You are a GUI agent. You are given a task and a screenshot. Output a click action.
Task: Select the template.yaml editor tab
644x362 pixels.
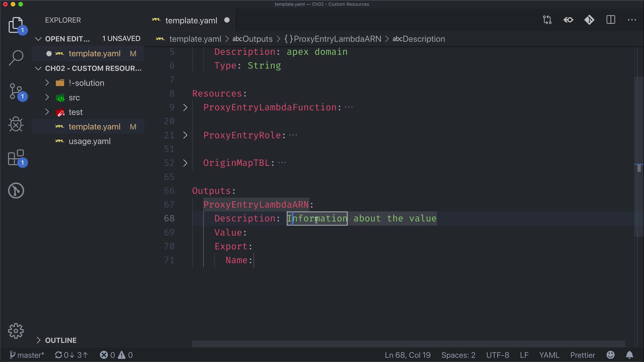[x=191, y=20]
